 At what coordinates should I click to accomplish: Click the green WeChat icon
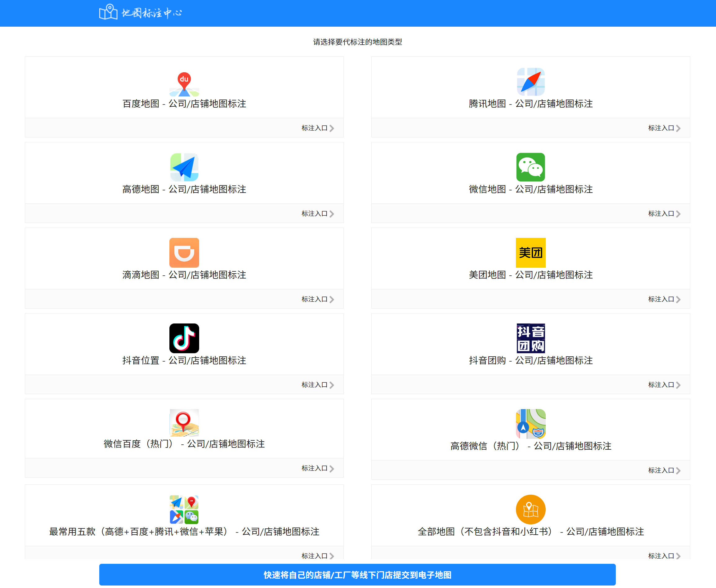(x=531, y=167)
